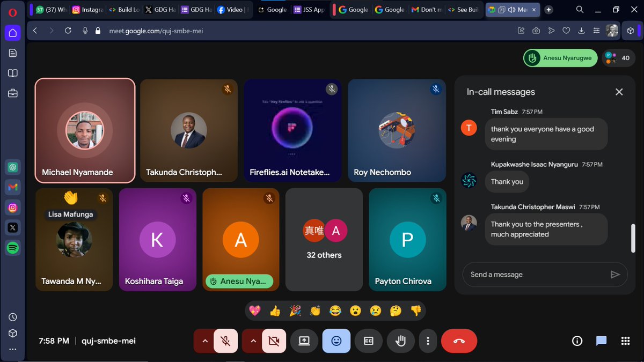Leave the call with the red hang-up button

pos(459,341)
